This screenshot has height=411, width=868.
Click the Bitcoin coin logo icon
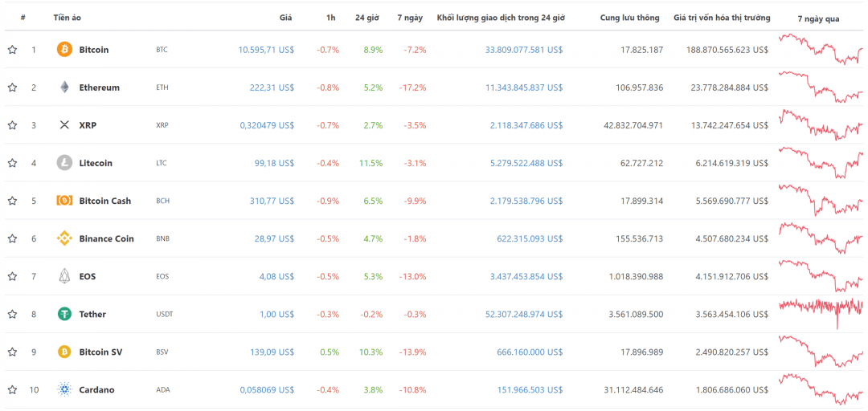point(65,50)
